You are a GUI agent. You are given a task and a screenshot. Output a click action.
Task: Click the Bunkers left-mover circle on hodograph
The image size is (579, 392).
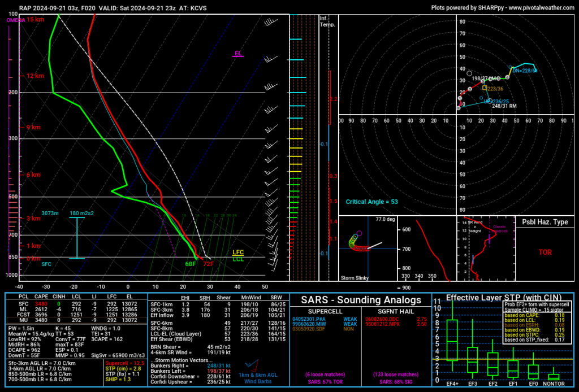pos(469,73)
